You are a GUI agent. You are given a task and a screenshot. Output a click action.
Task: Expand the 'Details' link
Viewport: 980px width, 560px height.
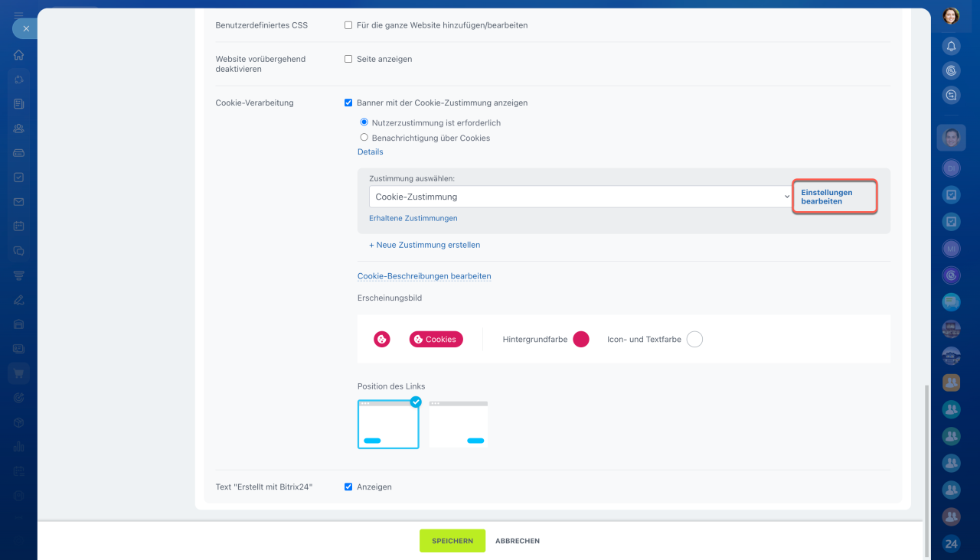click(370, 151)
